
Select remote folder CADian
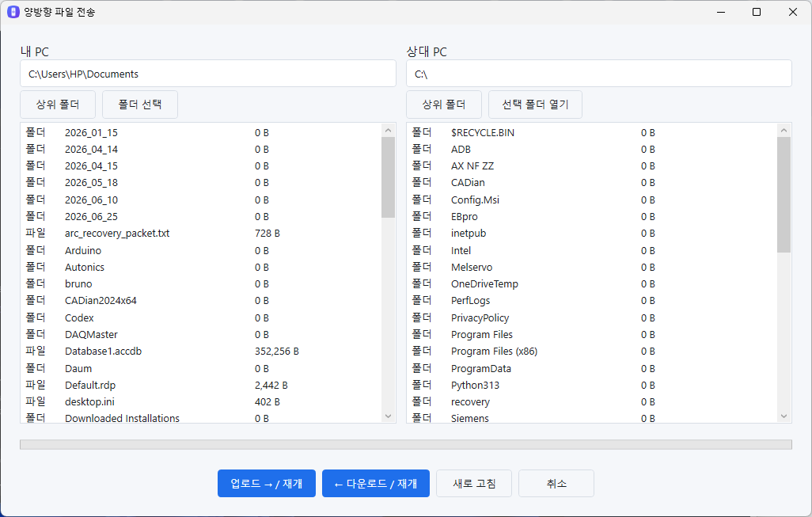point(591,182)
